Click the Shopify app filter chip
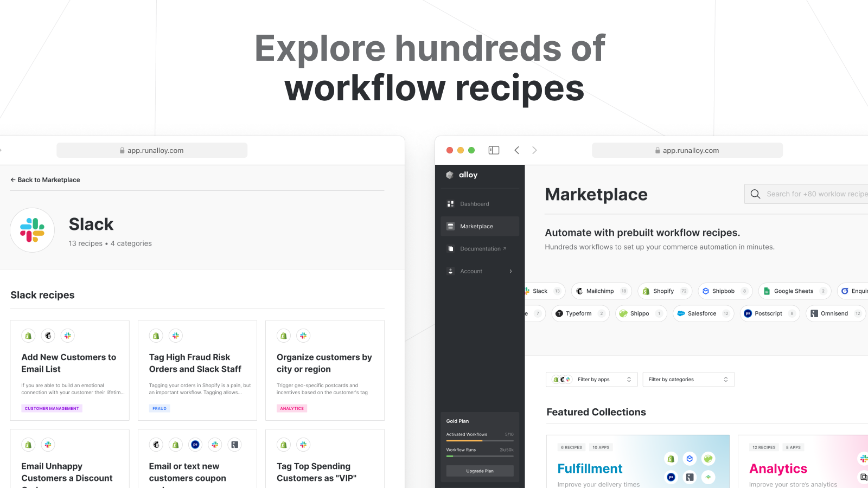Screen dimensions: 868x488 tap(664, 291)
